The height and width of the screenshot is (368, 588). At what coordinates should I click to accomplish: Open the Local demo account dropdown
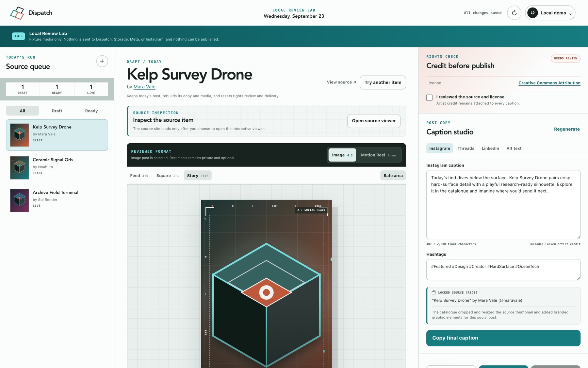click(x=550, y=13)
